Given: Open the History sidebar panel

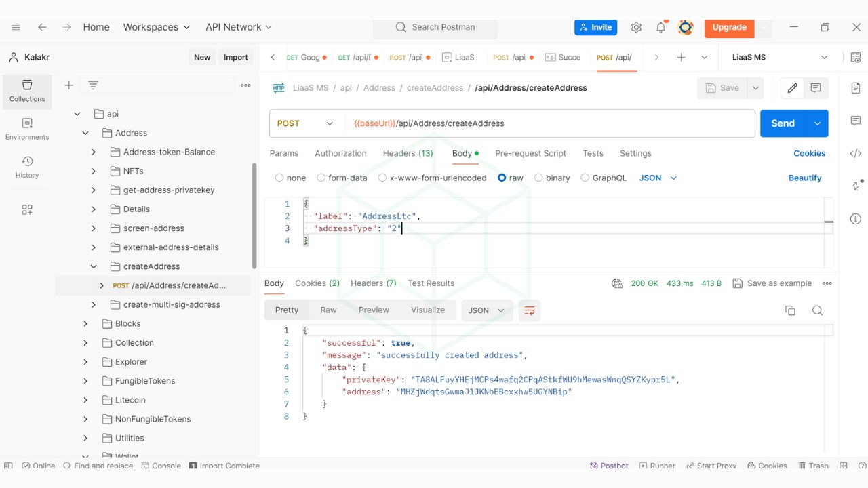Looking at the screenshot, I should click(27, 167).
